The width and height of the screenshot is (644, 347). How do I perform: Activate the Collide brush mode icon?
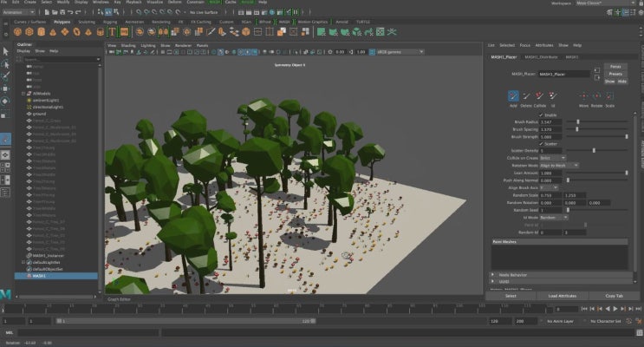(539, 95)
